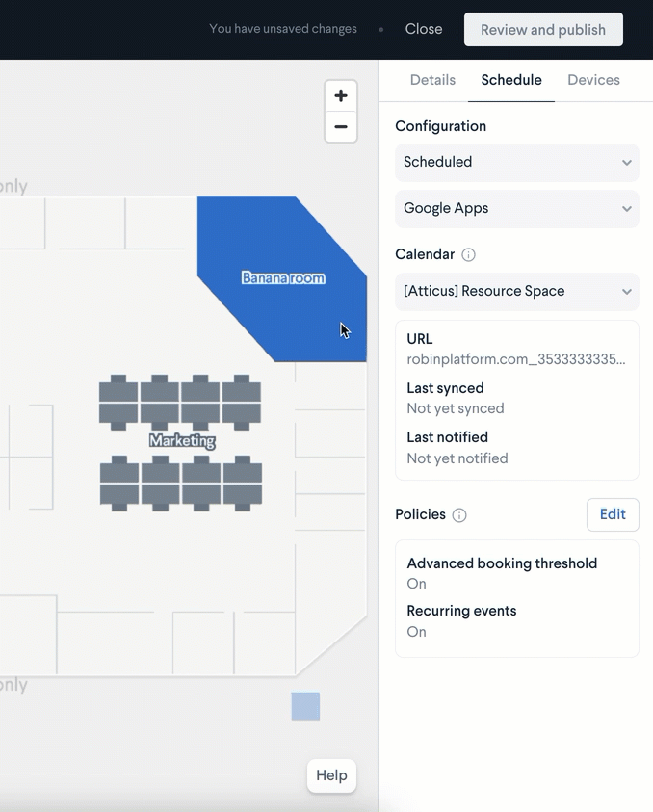Edit the space Policies
This screenshot has width=653, height=812.
(613, 514)
